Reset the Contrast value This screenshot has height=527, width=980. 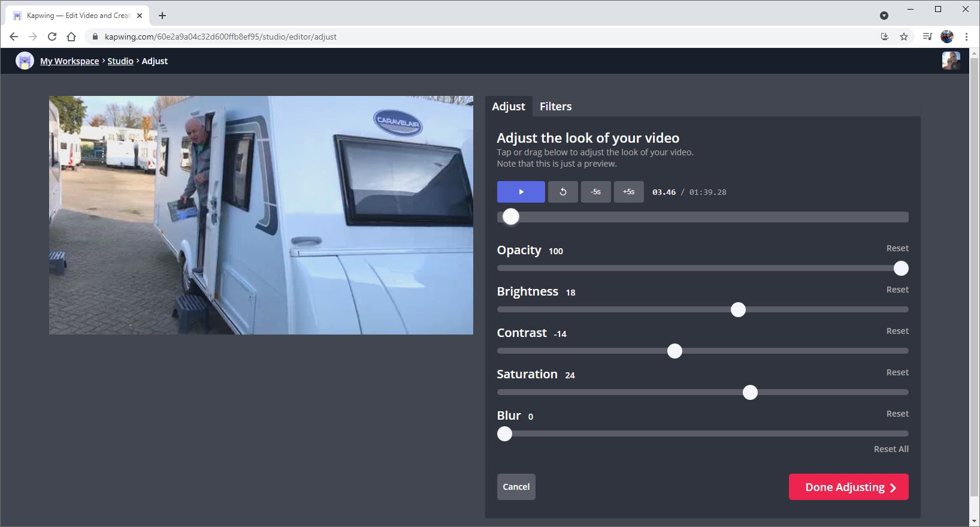click(x=897, y=331)
